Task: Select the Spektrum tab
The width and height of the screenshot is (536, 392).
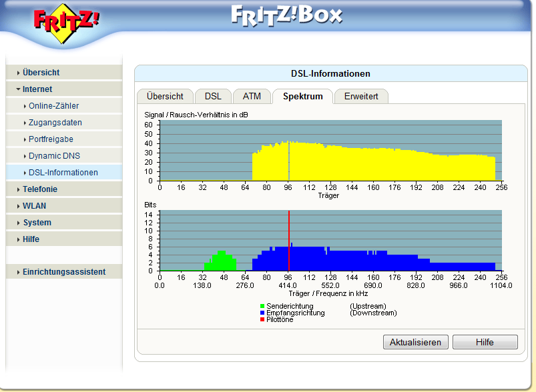Action: click(303, 96)
